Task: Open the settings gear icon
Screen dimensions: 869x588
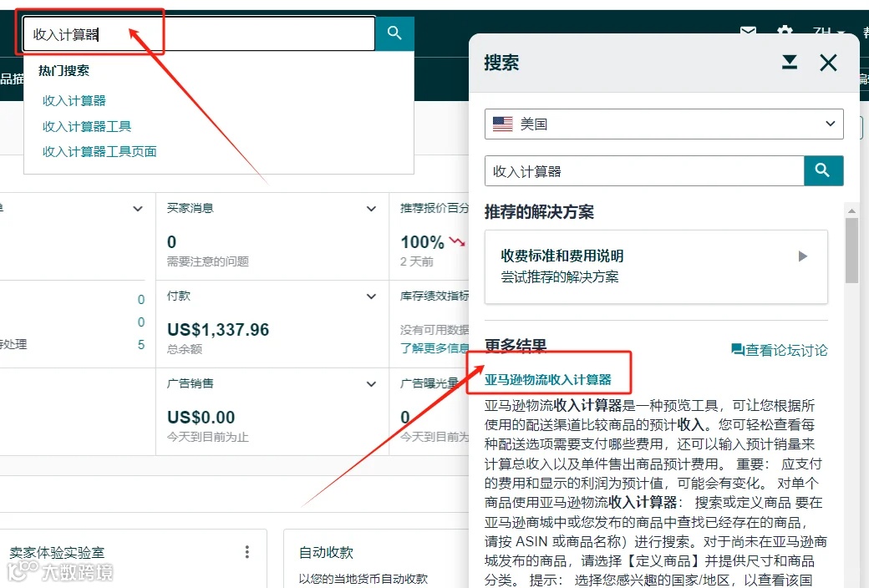Action: click(x=785, y=31)
